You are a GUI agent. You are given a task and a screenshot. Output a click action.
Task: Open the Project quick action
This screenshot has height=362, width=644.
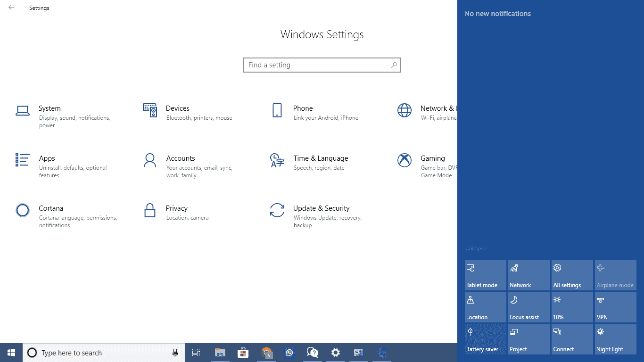click(x=529, y=339)
